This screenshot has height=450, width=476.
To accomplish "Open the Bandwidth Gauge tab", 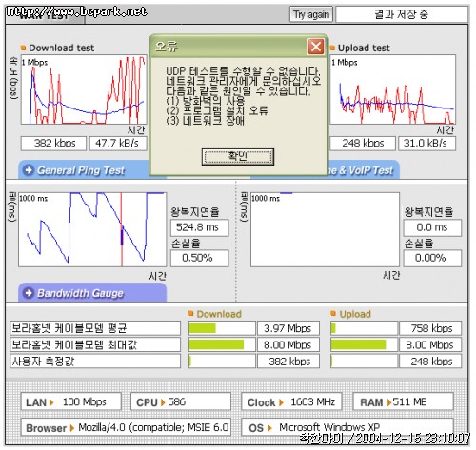I will tap(92, 293).
